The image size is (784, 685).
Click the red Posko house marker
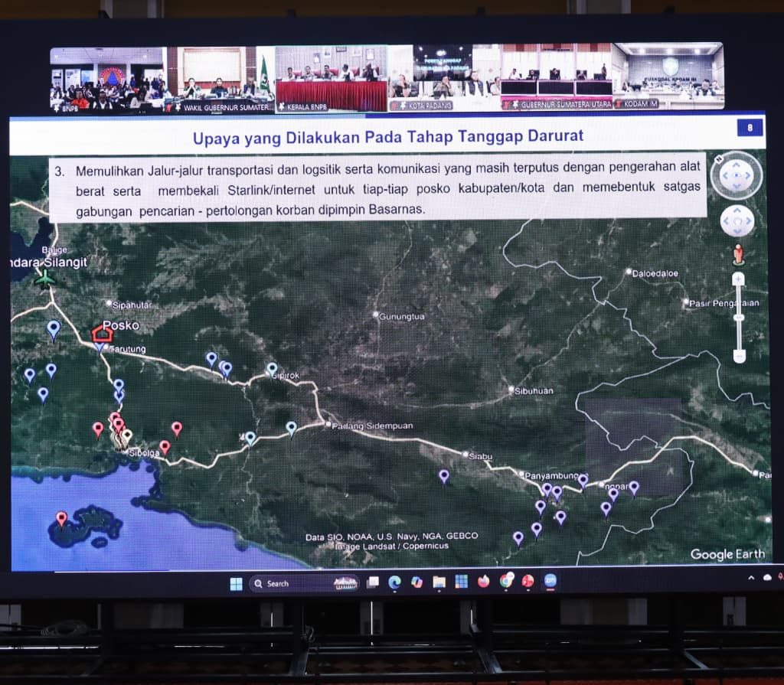(102, 333)
